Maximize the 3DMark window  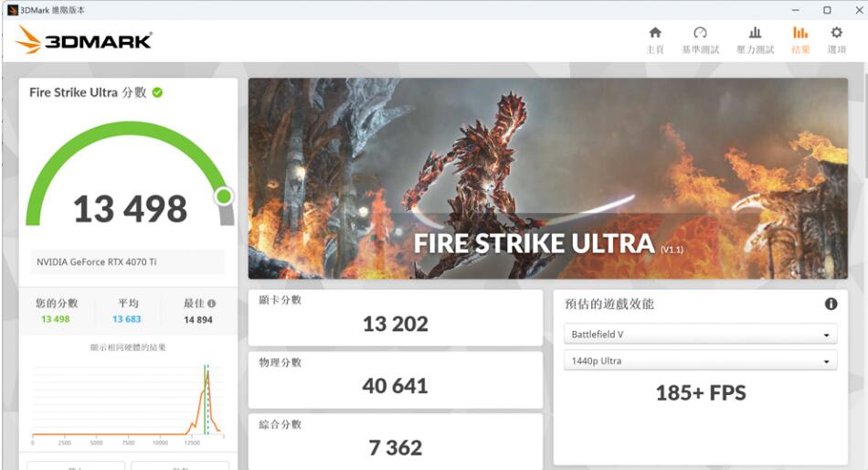coord(827,10)
